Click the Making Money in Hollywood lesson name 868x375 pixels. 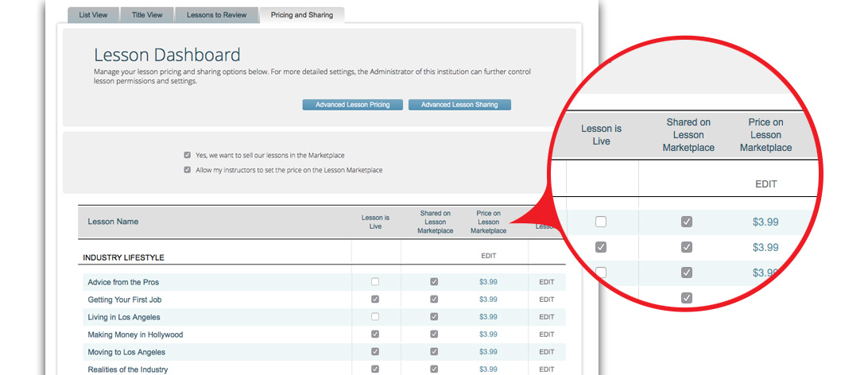click(135, 334)
